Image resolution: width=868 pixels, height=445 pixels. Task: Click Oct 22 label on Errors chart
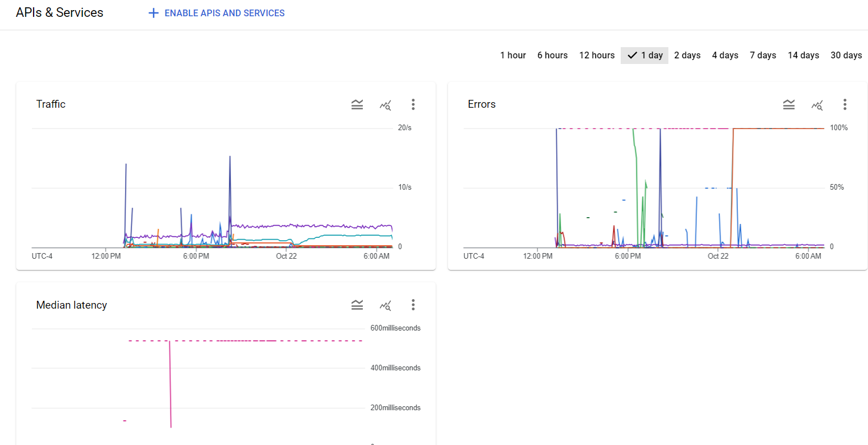718,256
